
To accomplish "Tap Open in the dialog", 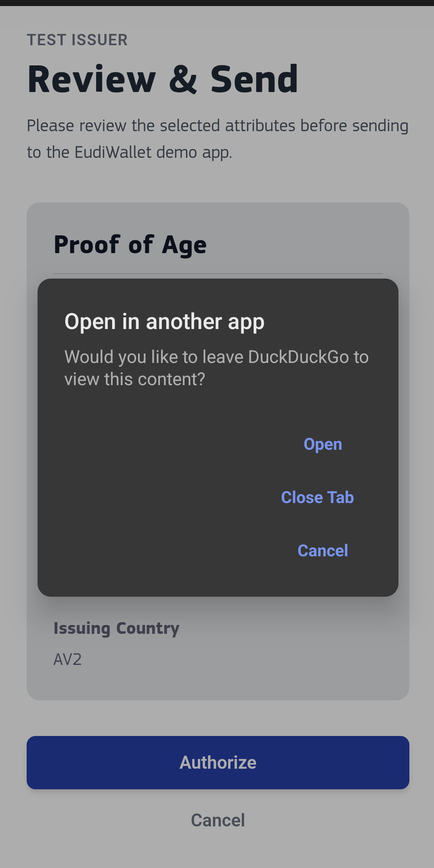I will click(323, 444).
